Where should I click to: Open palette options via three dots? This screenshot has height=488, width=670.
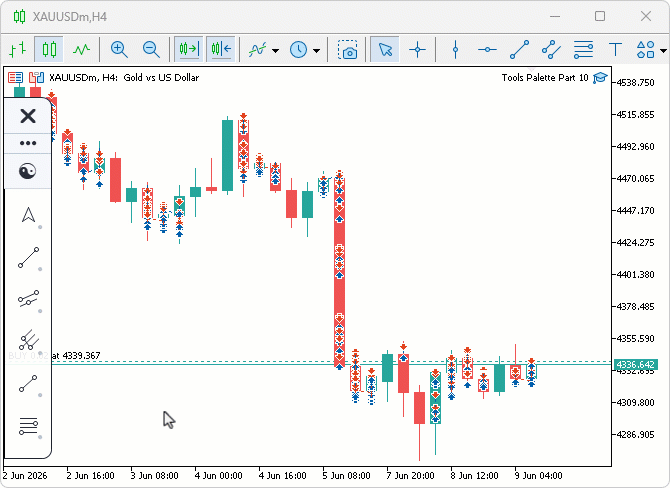tap(28, 143)
